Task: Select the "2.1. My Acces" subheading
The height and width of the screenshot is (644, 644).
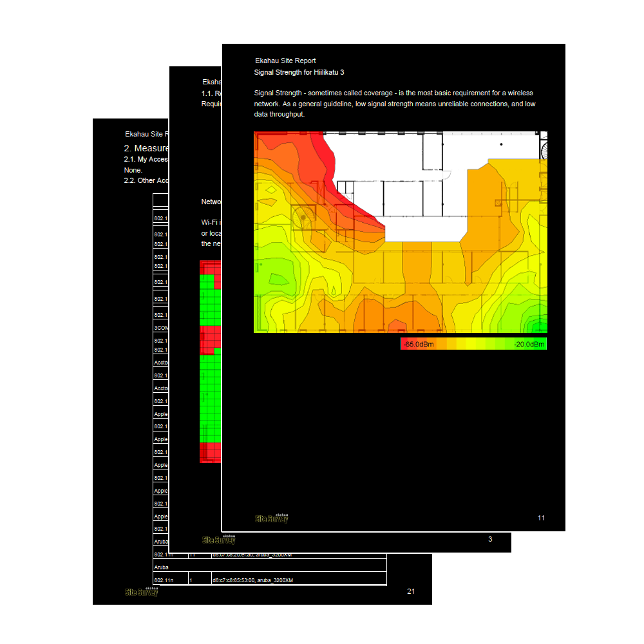Action: (x=146, y=159)
